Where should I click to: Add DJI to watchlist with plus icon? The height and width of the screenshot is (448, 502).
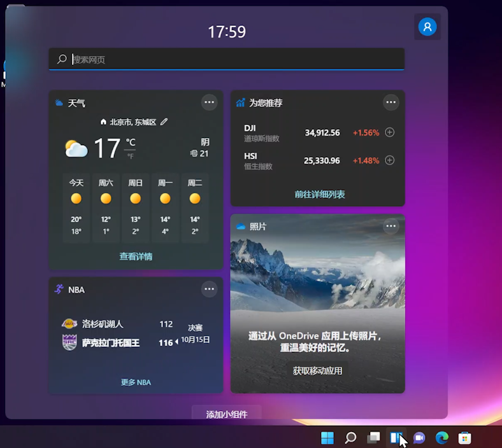[x=390, y=132]
